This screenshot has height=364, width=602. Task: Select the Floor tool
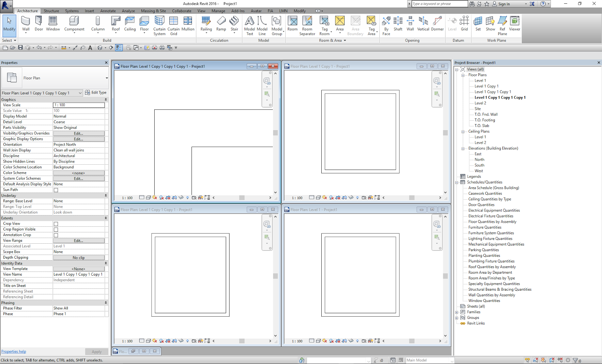144,24
